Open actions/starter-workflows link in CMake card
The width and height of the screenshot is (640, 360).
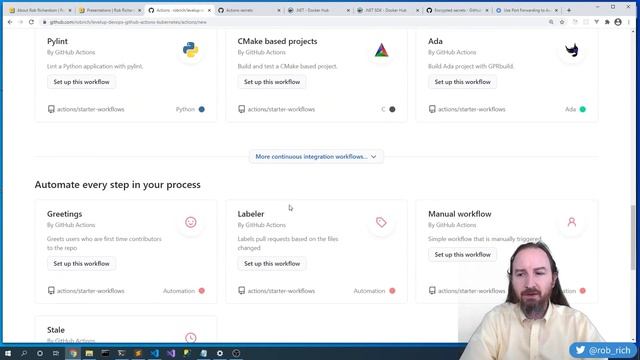(x=281, y=109)
